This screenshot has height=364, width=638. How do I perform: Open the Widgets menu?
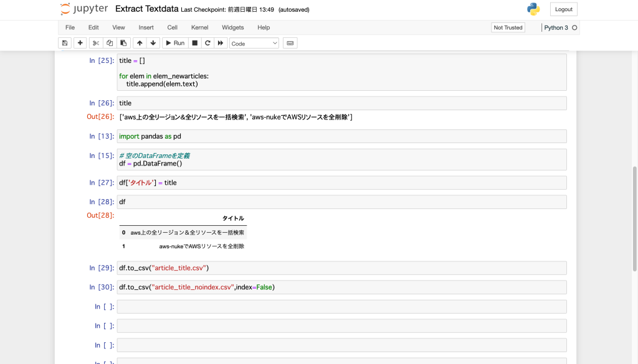232,27
